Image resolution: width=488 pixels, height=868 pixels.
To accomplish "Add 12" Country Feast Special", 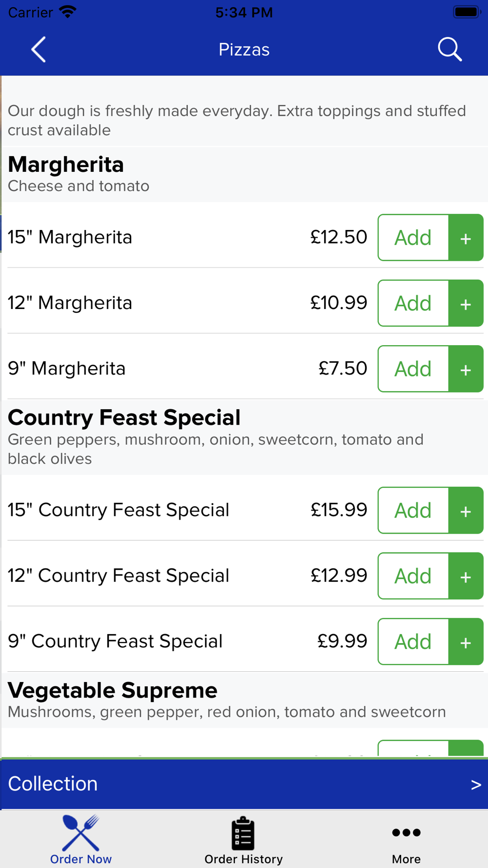I will click(x=413, y=576).
